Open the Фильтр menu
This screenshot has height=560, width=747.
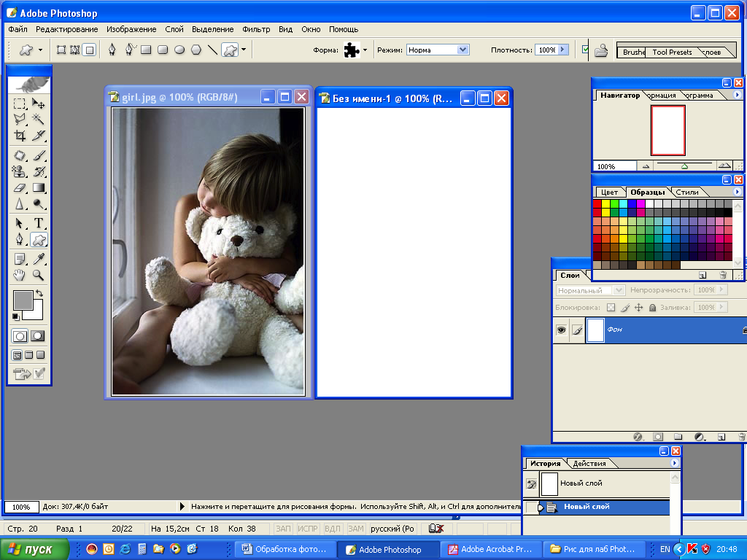pyautogui.click(x=256, y=29)
